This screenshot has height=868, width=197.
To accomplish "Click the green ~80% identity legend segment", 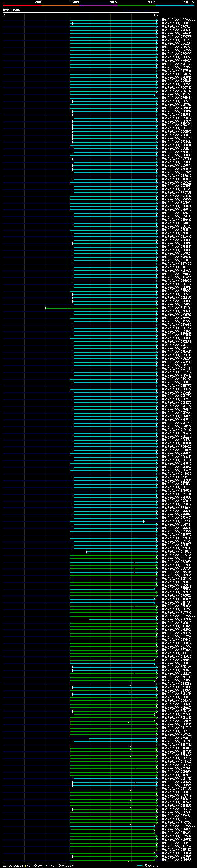I will click(137, 6).
